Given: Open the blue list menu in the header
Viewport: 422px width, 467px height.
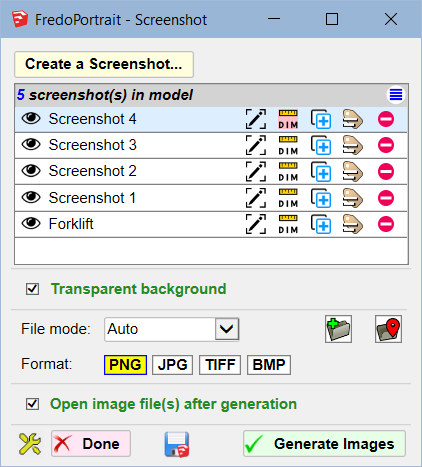Looking at the screenshot, I should pos(396,95).
